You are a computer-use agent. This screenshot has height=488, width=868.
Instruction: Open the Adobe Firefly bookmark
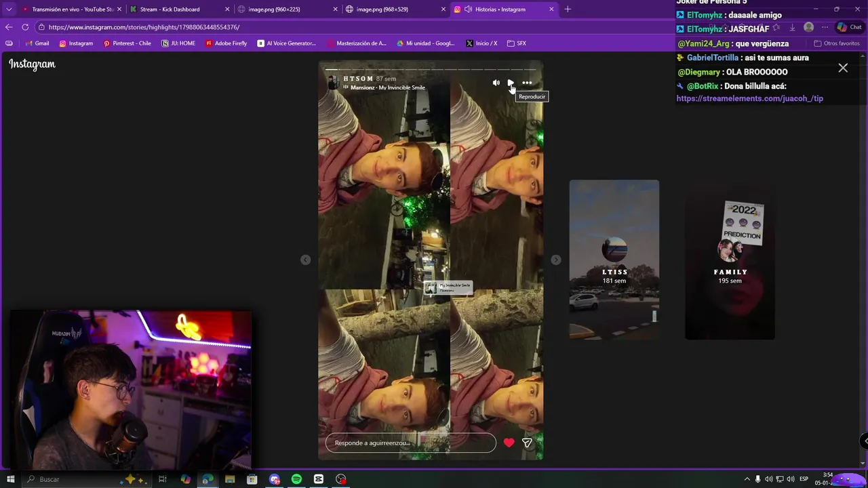226,43
